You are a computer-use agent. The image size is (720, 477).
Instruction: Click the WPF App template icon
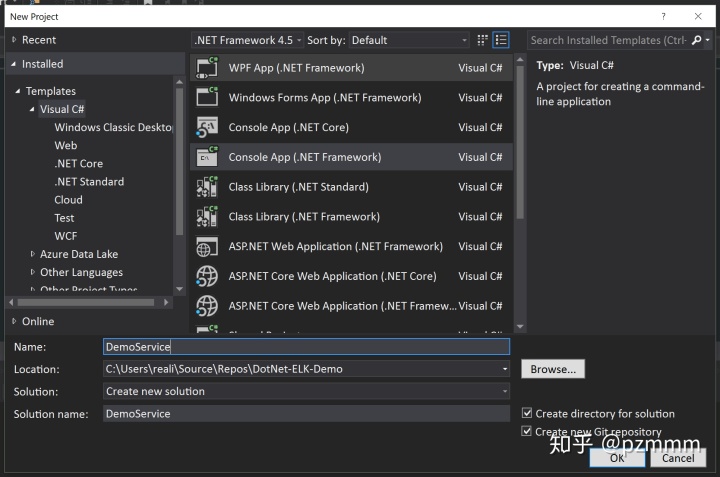(x=207, y=68)
